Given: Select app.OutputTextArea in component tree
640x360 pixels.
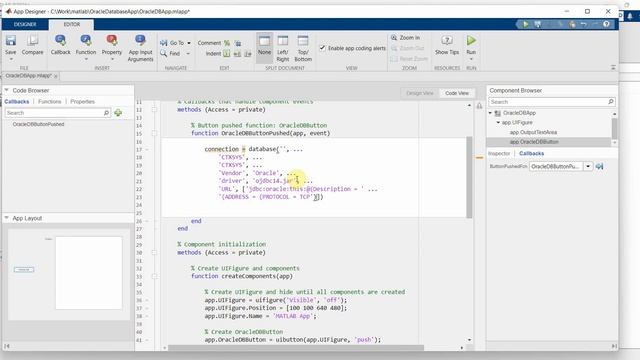Looking at the screenshot, I should (533, 132).
